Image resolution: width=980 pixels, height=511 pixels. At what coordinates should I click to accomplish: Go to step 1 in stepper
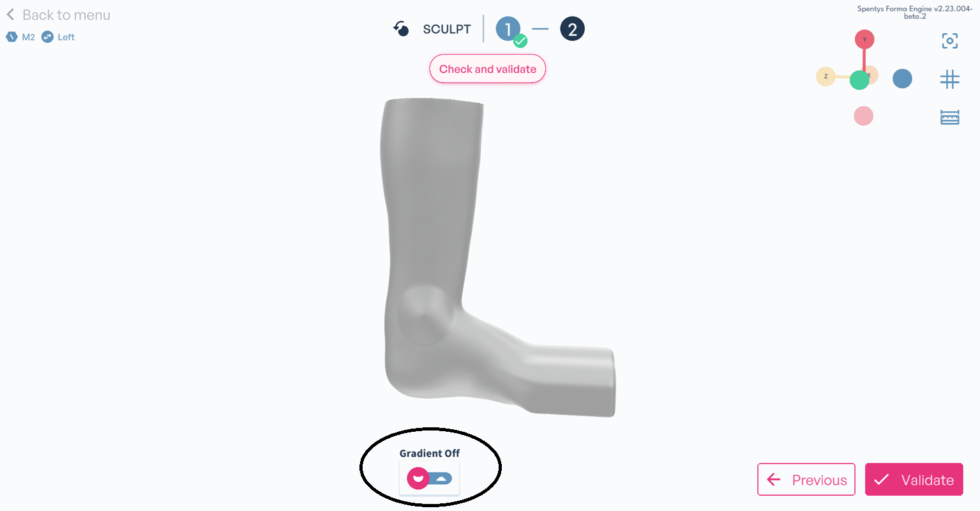click(508, 29)
